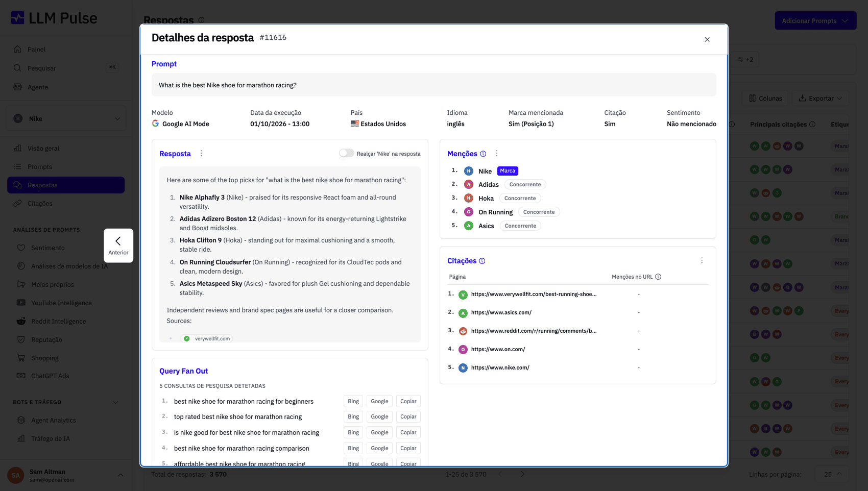Open the Exportar dropdown

click(x=821, y=98)
